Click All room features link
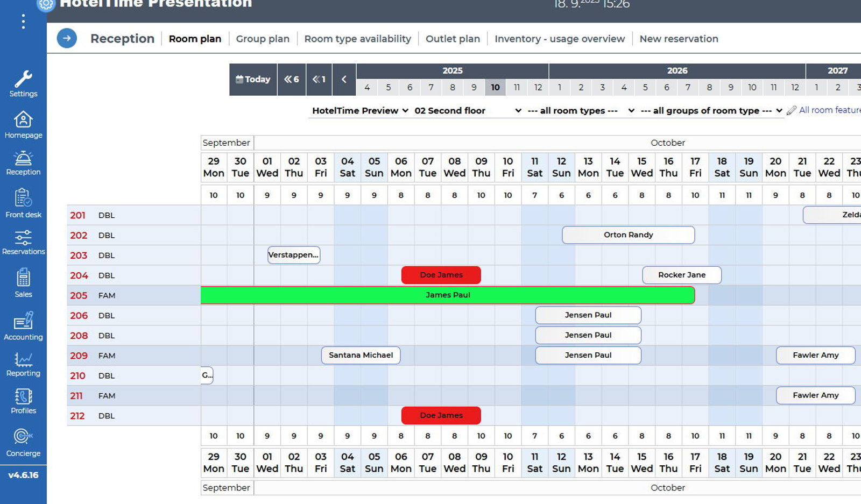Image resolution: width=861 pixels, height=504 pixels. point(830,110)
